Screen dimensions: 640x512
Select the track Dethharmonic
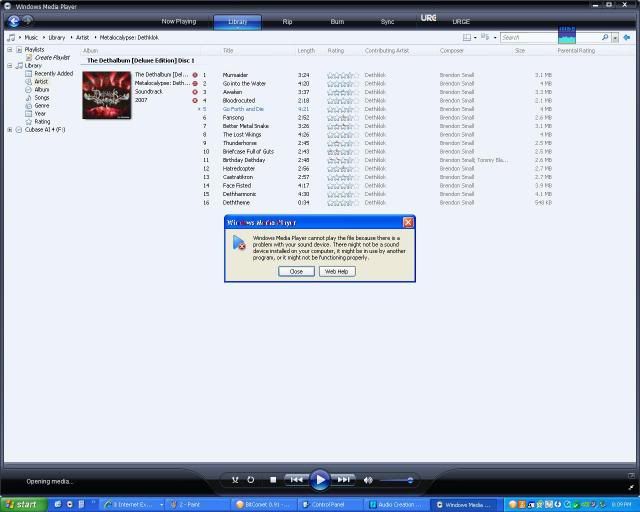point(239,194)
